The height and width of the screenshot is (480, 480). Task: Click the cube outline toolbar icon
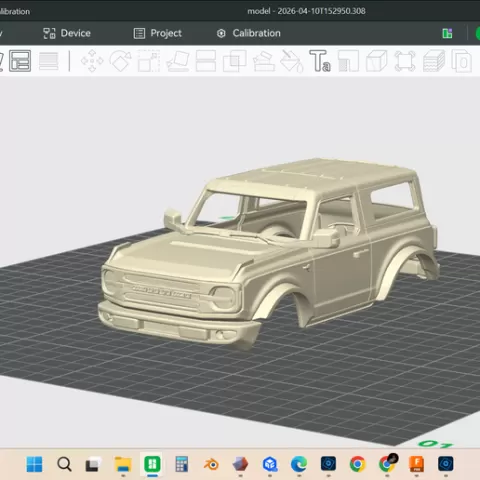[x=376, y=61]
